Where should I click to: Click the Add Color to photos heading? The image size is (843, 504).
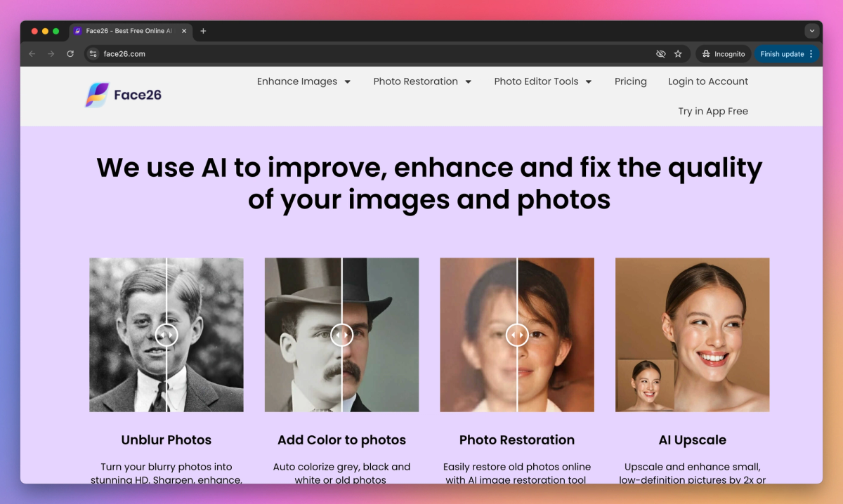coord(342,440)
